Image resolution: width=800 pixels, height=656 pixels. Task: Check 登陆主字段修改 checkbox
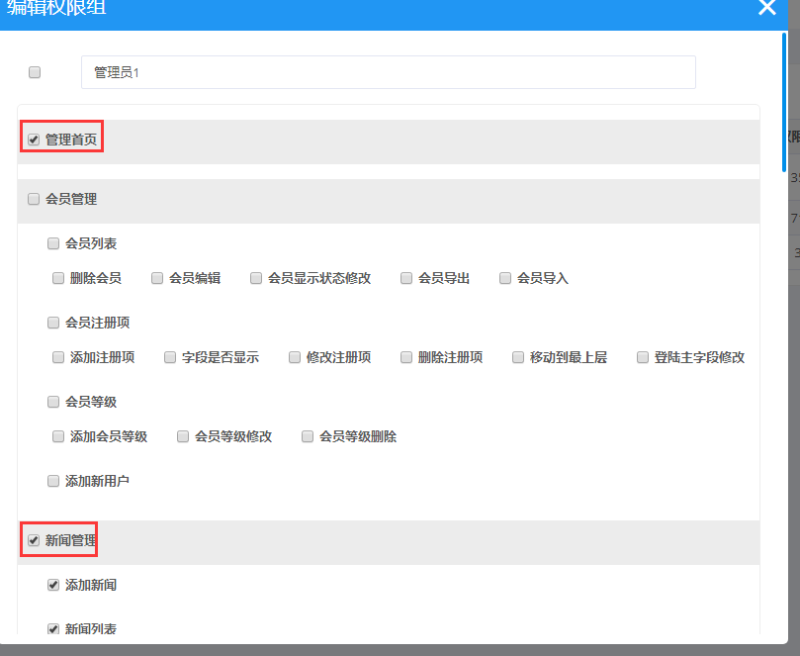643,357
